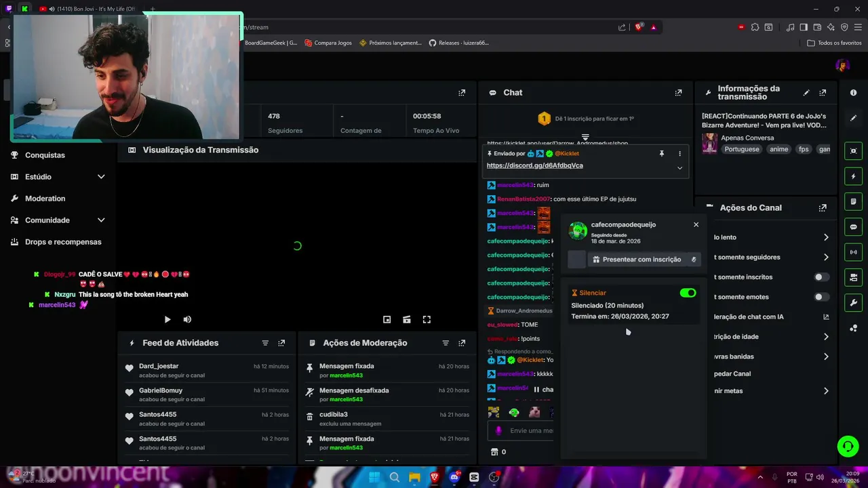
Task: Select the anime stream tag
Action: 778,149
